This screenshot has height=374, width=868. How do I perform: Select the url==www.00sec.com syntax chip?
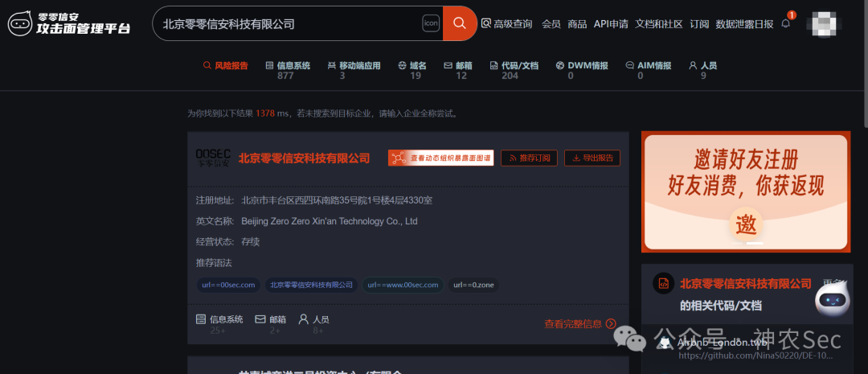(403, 285)
